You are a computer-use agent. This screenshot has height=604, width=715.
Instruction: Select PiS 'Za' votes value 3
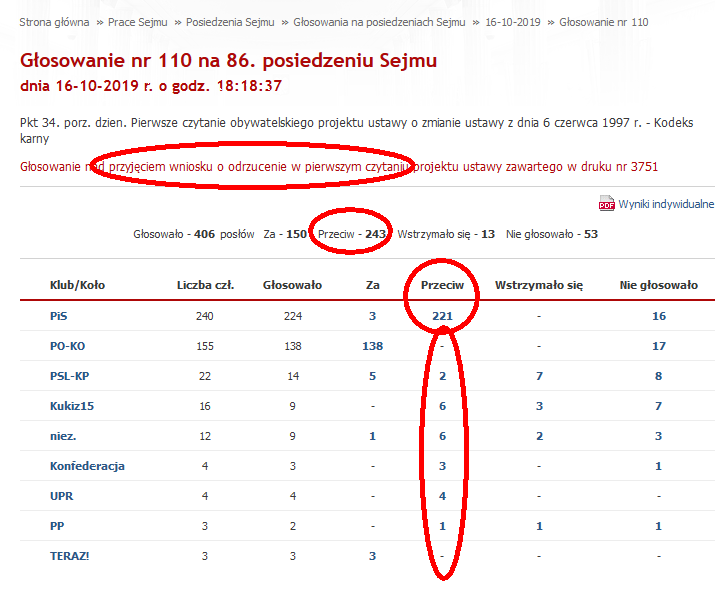click(x=373, y=316)
